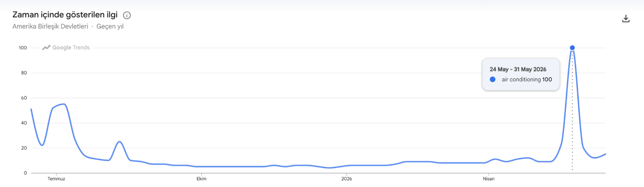Image resolution: width=644 pixels, height=187 pixels.
Task: Click the 'air conditioning 100' tooltip entry
Action: [x=527, y=79]
